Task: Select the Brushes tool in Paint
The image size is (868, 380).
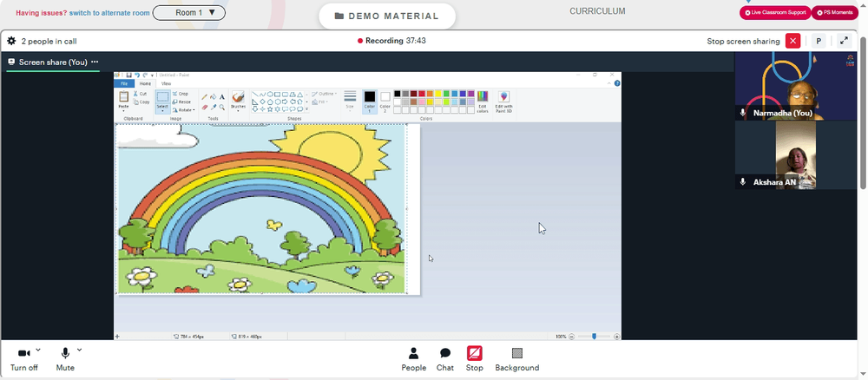Action: pyautogui.click(x=238, y=101)
